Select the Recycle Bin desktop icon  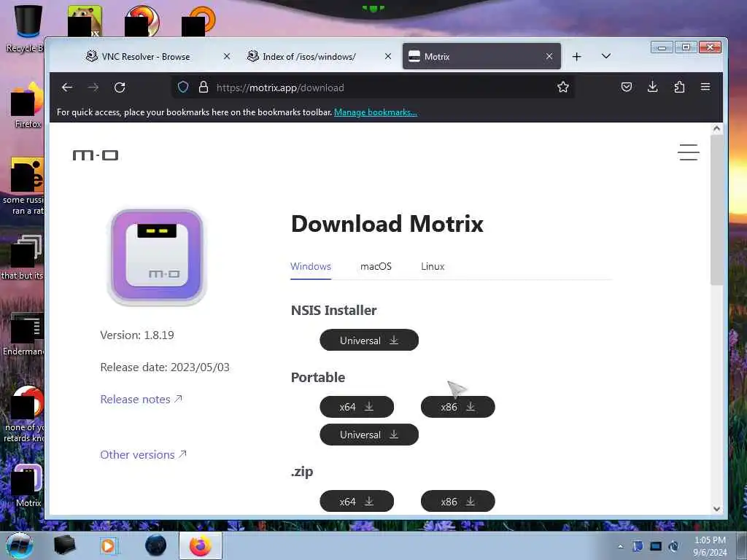point(26,28)
